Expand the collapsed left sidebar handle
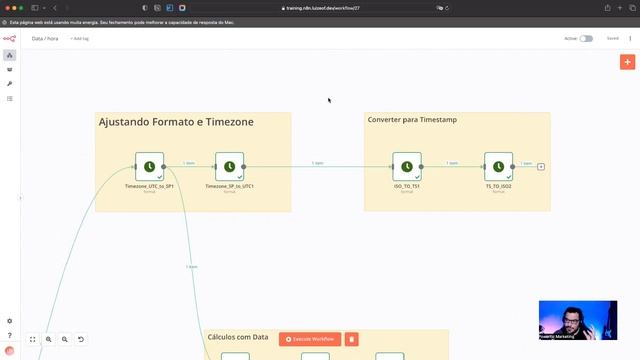The width and height of the screenshot is (640, 360). pyautogui.click(x=20, y=198)
